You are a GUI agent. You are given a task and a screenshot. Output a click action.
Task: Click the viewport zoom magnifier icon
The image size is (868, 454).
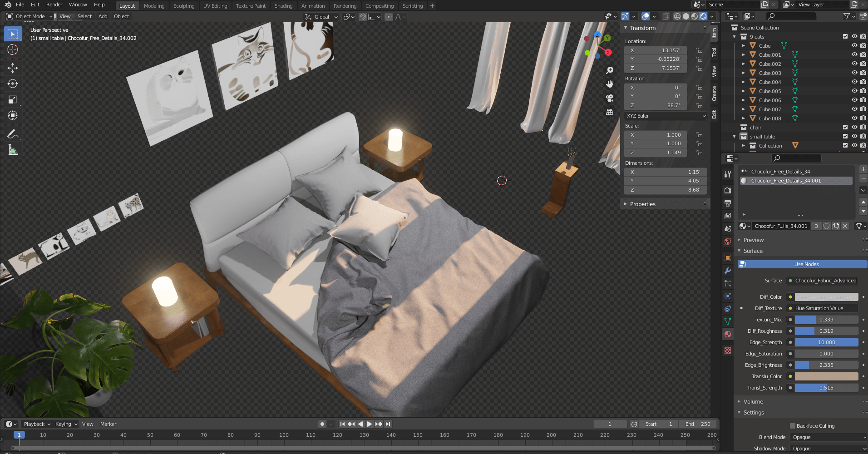pyautogui.click(x=610, y=70)
